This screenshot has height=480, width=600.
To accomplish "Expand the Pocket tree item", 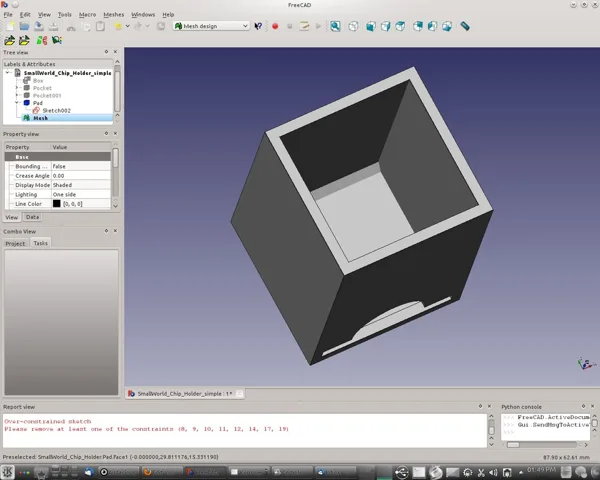I will [17, 88].
